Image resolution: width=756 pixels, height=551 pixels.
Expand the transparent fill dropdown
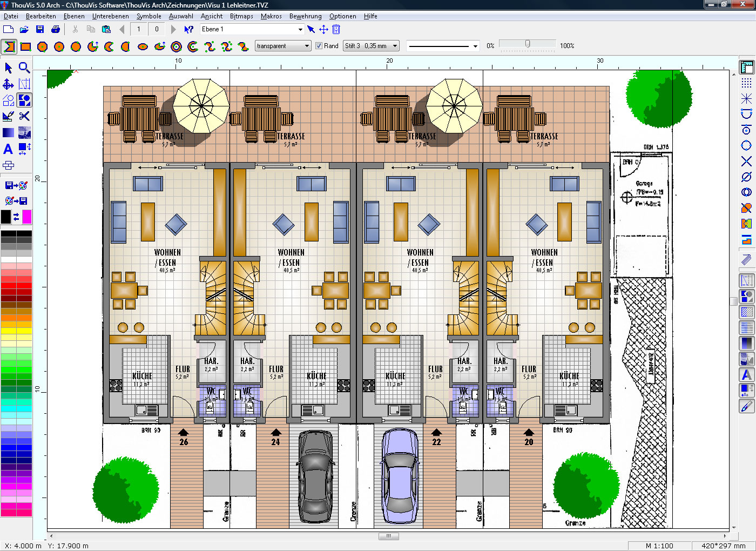click(x=307, y=46)
